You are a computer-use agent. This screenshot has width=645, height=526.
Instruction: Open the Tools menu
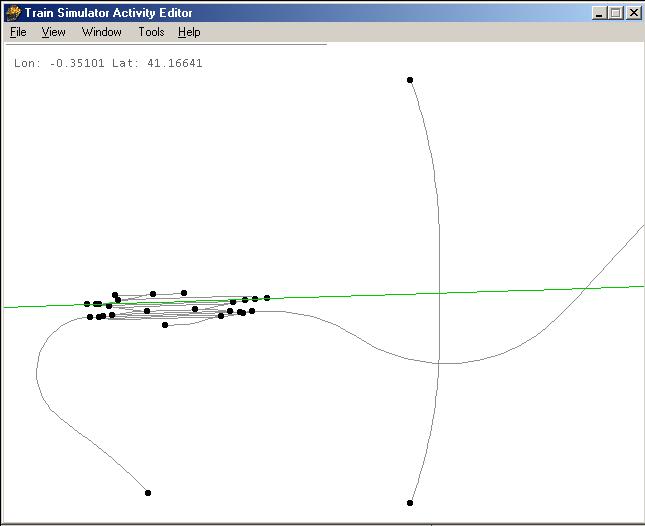pos(151,32)
